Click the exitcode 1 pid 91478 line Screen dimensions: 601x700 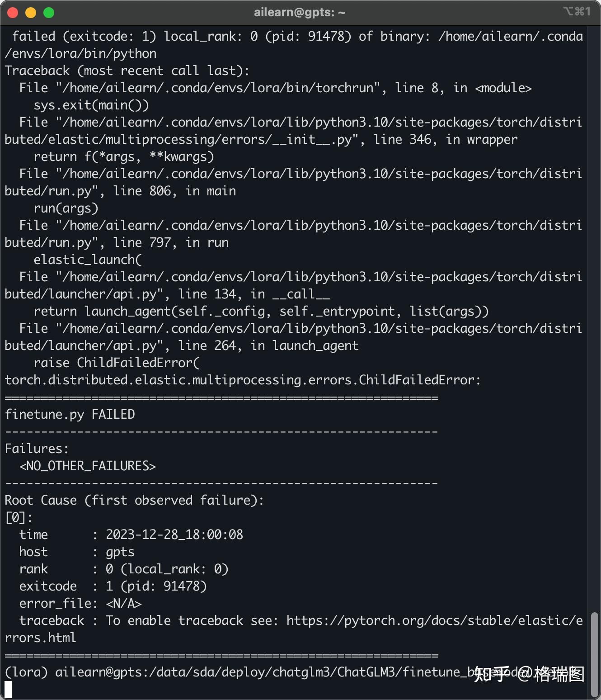(x=113, y=586)
